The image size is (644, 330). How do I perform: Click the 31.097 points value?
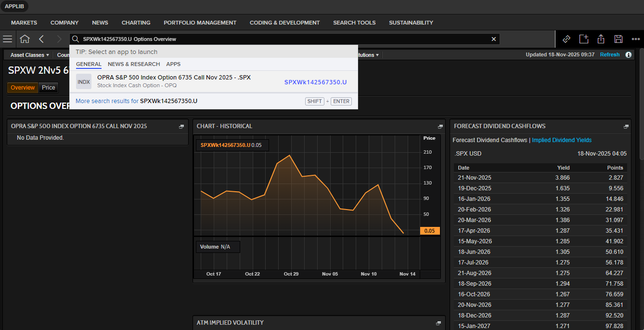point(613,220)
